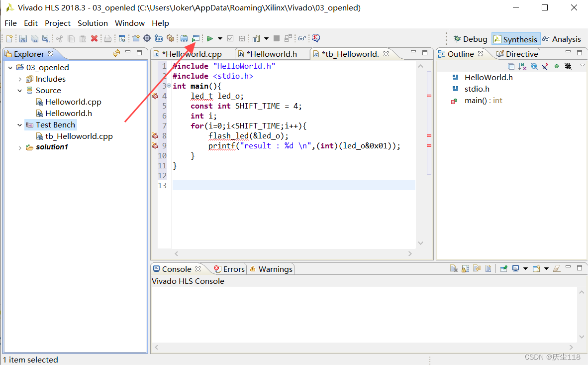Switch to the *Helloworld.cpp editor tab
This screenshot has height=365, width=588.
pyautogui.click(x=192, y=54)
